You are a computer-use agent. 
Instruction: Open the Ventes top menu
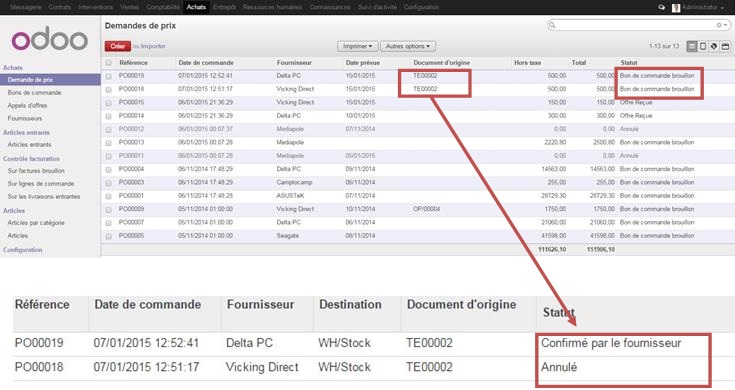(129, 8)
